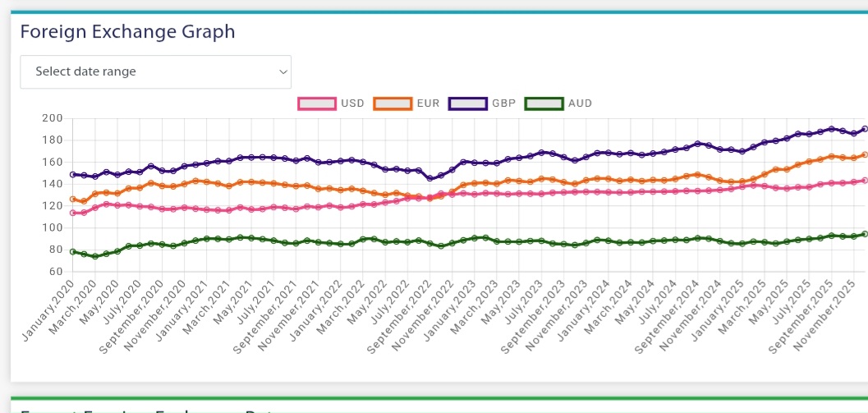Select the GBP data point for January 2020
Screen dimensions: 868x413
[x=73, y=174]
